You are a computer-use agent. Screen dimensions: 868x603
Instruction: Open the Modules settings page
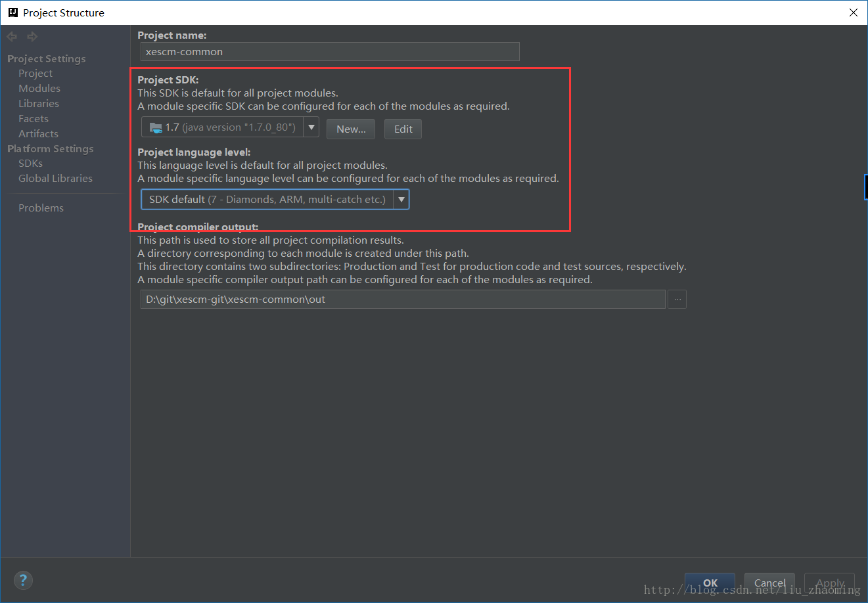point(39,89)
